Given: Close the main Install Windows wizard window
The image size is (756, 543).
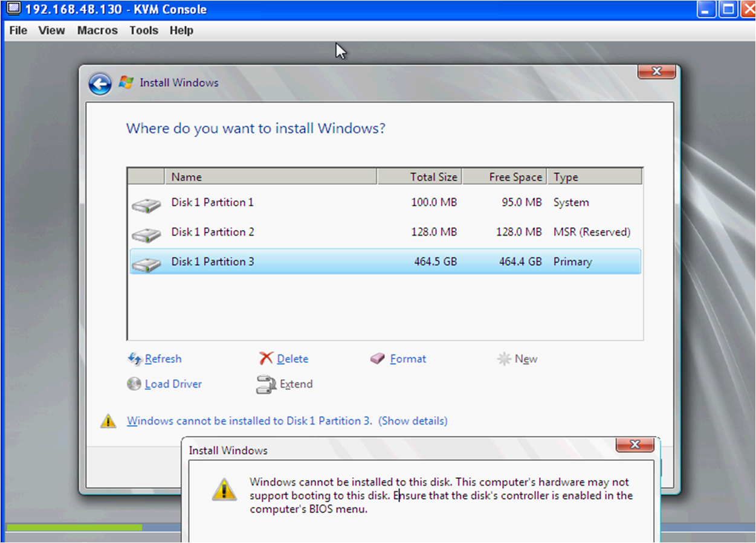Looking at the screenshot, I should pyautogui.click(x=656, y=71).
